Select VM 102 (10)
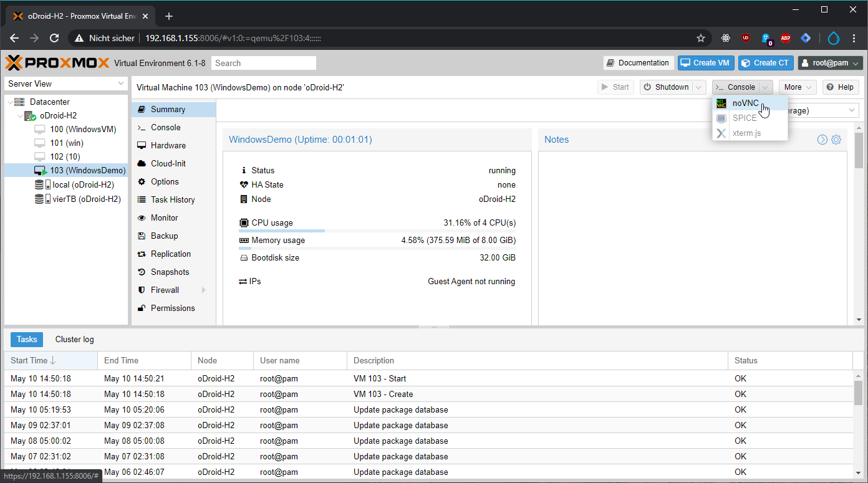Screen dimensions: 868x483 coord(65,157)
